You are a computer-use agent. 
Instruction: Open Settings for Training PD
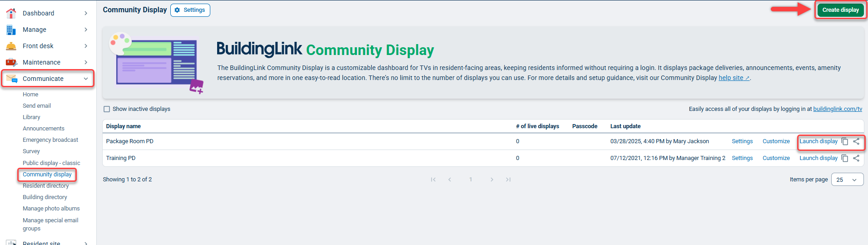click(742, 158)
